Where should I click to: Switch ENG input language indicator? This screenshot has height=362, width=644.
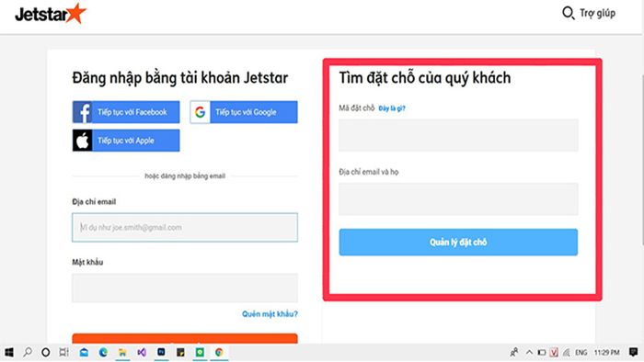tap(581, 352)
